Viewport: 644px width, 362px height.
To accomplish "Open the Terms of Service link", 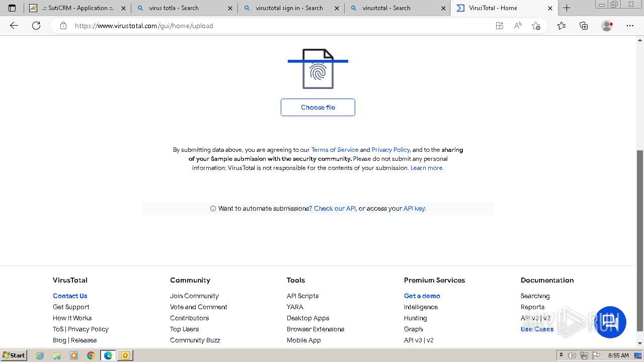I will [335, 150].
